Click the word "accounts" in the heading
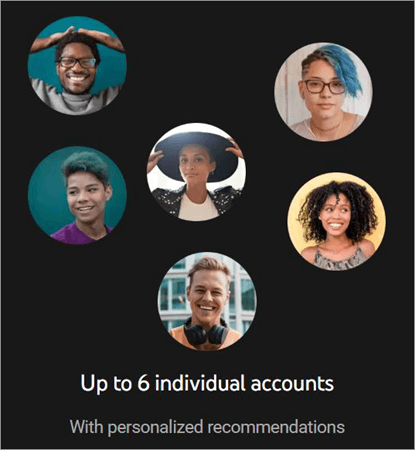 292,384
